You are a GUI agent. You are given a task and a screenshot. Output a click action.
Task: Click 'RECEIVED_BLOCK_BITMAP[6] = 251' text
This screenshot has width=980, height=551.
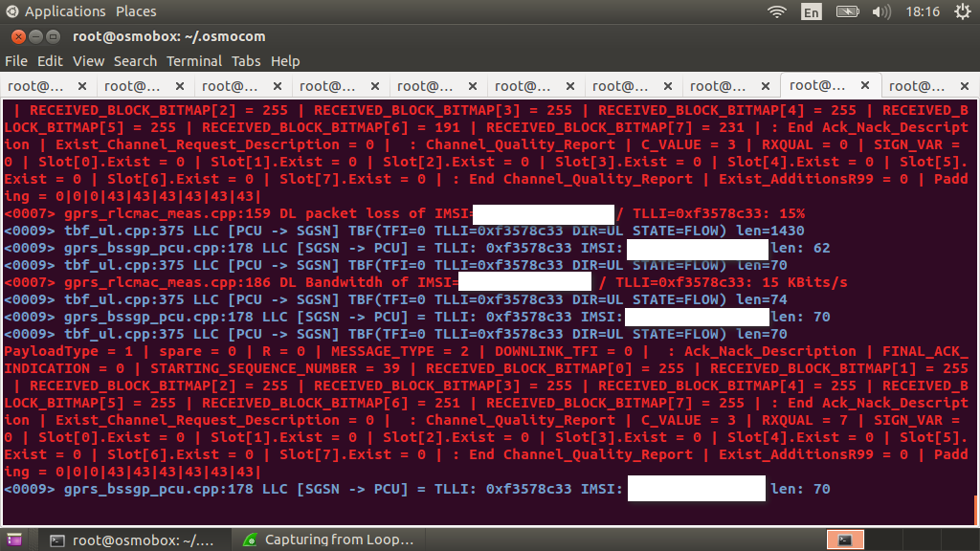click(331, 403)
